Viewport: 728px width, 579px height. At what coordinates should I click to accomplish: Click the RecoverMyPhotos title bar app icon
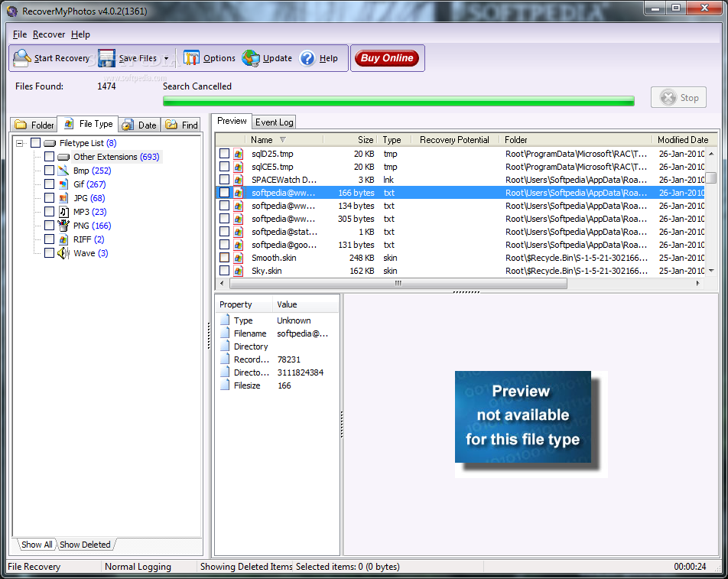(x=12, y=11)
